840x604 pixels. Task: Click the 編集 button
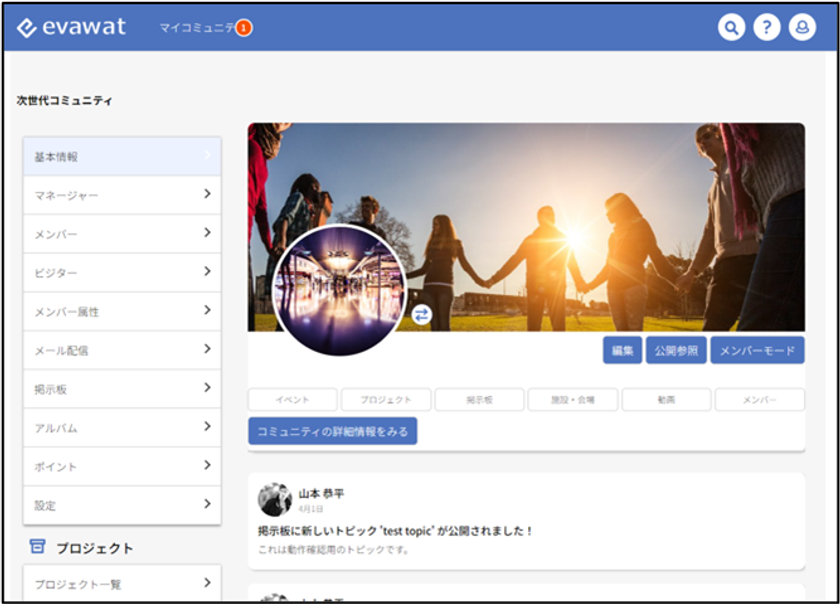(x=622, y=351)
